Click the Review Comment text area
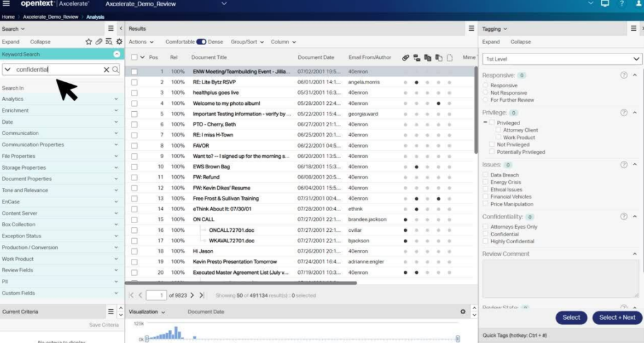 tap(560, 278)
